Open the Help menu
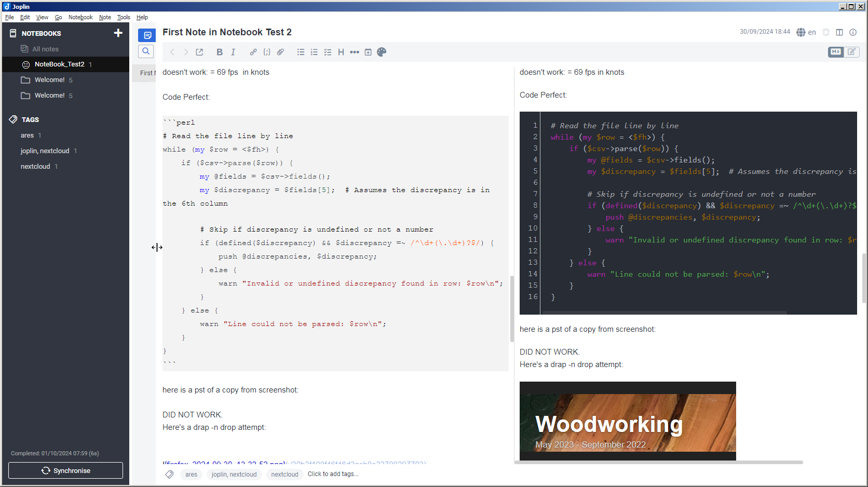 coord(142,17)
